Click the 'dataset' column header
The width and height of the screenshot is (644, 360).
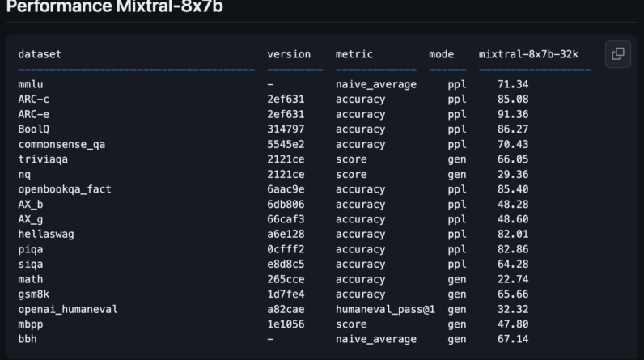(40, 54)
